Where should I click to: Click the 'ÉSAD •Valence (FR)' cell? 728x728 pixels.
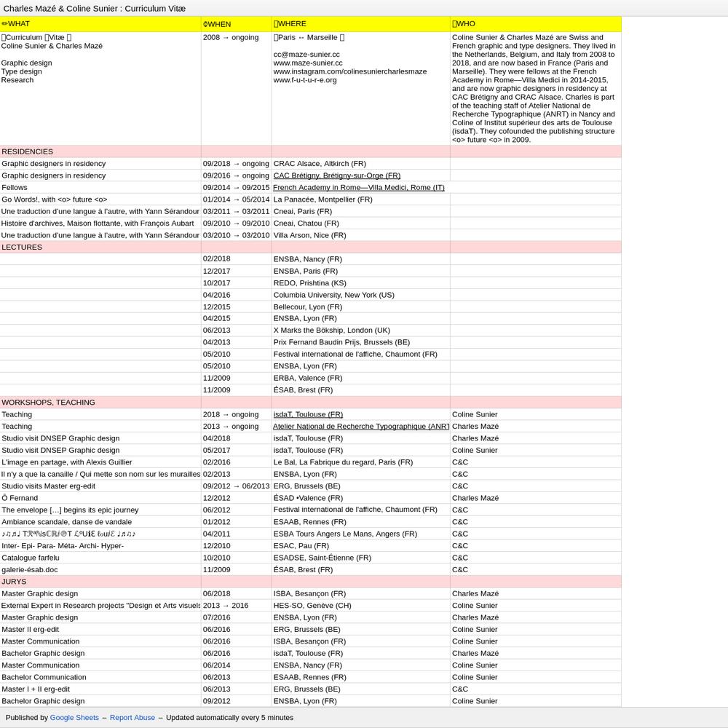[361, 498]
